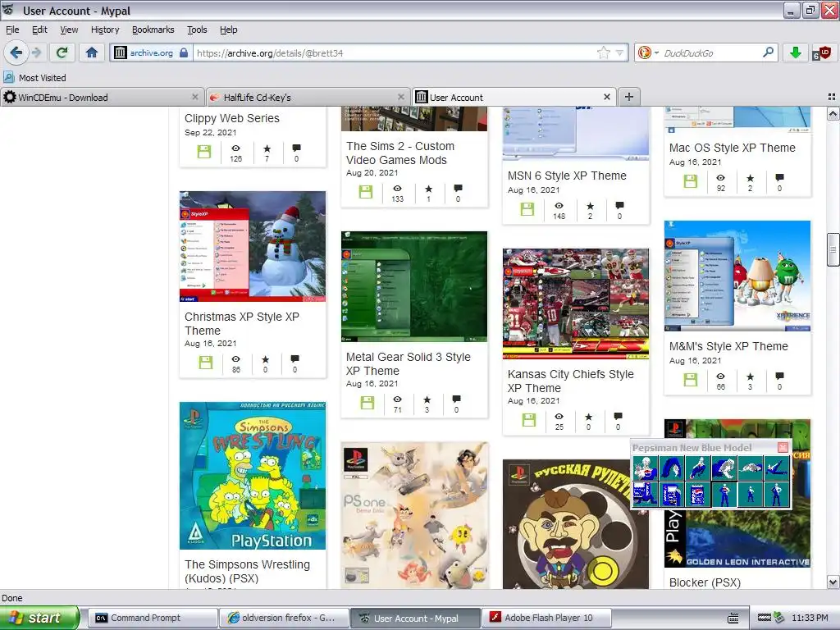Open M&M's Style XP Theme title
The width and height of the screenshot is (840, 630).
(728, 347)
